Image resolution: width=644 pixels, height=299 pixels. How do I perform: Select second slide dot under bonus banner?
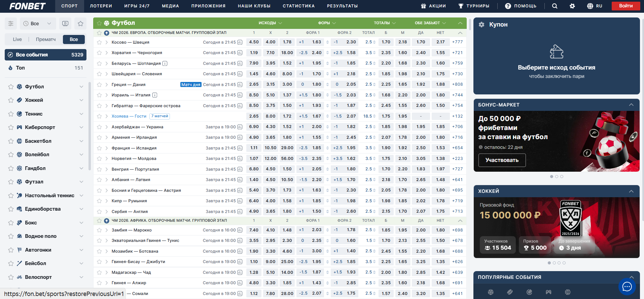[557, 176]
